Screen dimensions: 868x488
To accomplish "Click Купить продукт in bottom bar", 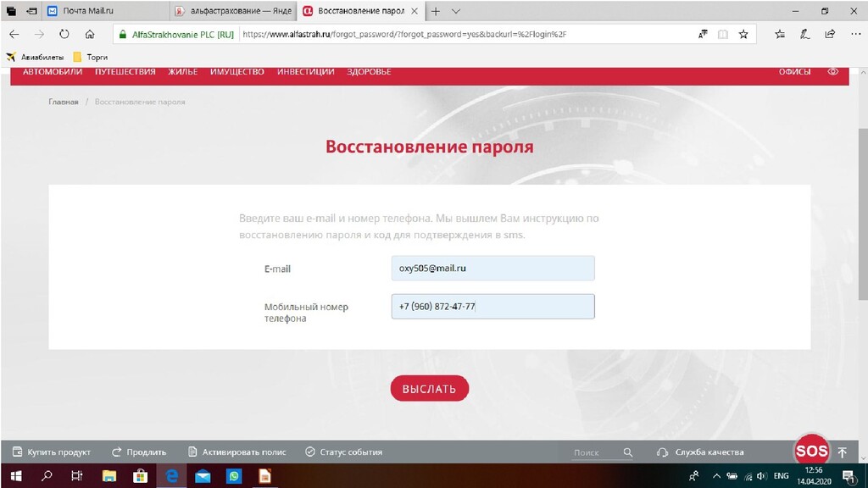I will [52, 452].
